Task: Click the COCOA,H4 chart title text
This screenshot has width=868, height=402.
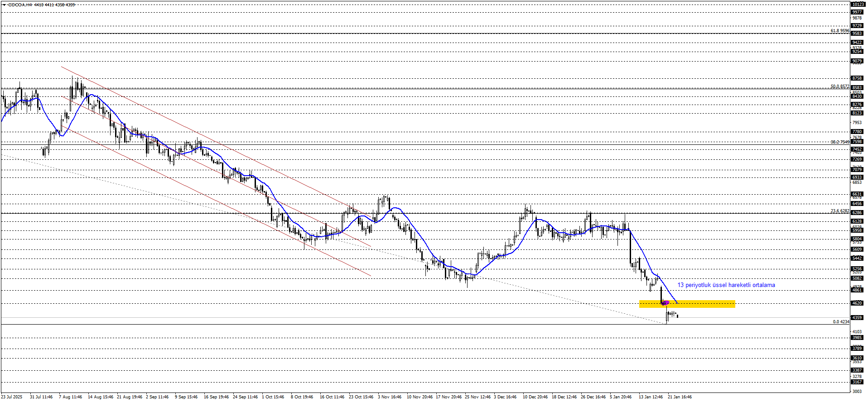Action: (19, 5)
